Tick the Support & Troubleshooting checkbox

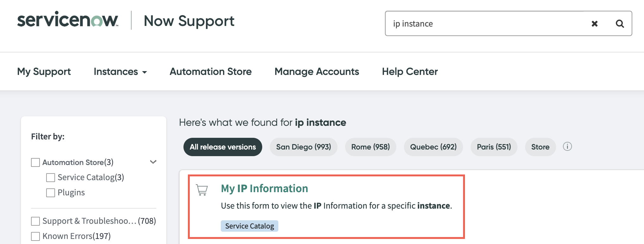click(35, 221)
